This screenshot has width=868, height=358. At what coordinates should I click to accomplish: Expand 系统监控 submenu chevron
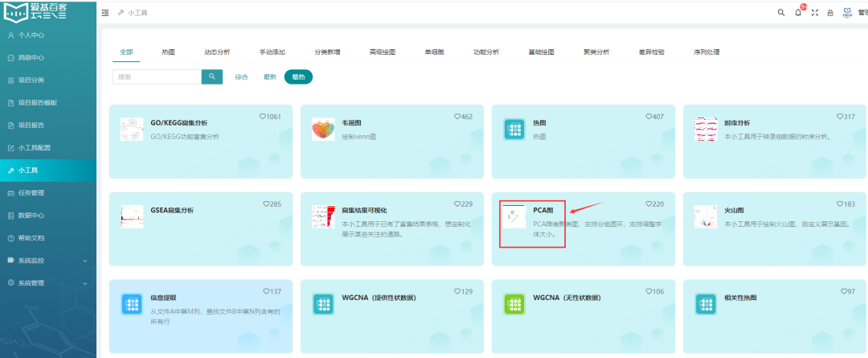click(x=84, y=261)
